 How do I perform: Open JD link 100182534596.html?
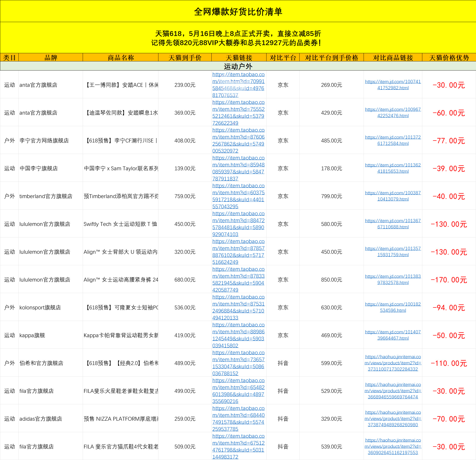[x=393, y=307]
